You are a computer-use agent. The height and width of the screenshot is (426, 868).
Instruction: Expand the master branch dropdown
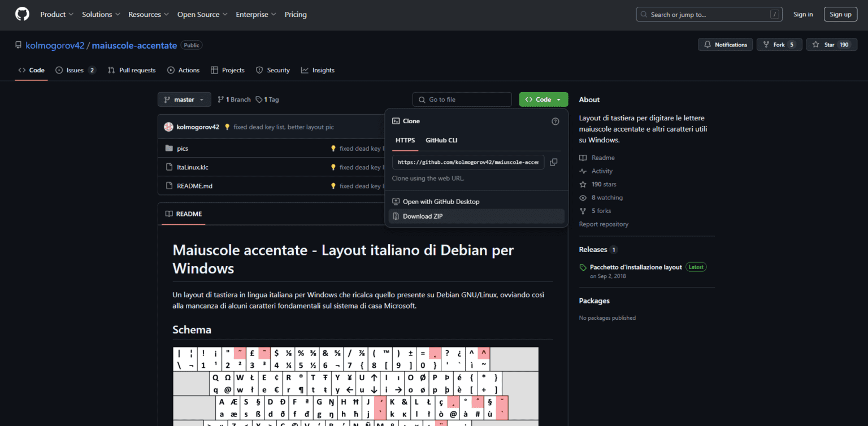click(x=184, y=99)
